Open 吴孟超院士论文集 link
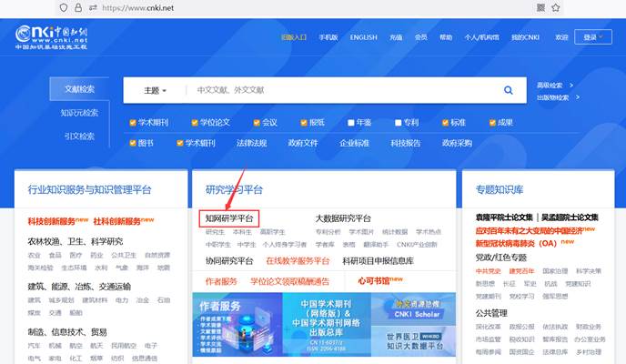The image size is (626, 364). (570, 217)
